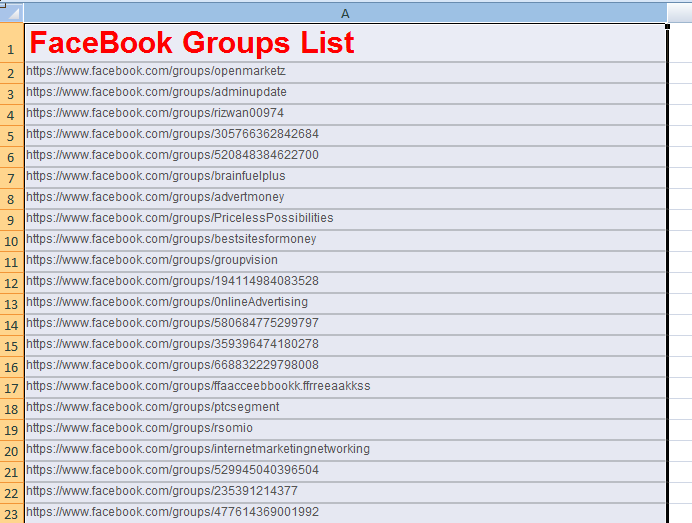Image resolution: width=692 pixels, height=523 pixels.
Task: Click the groupvision group URL cell
Action: (x=345, y=261)
